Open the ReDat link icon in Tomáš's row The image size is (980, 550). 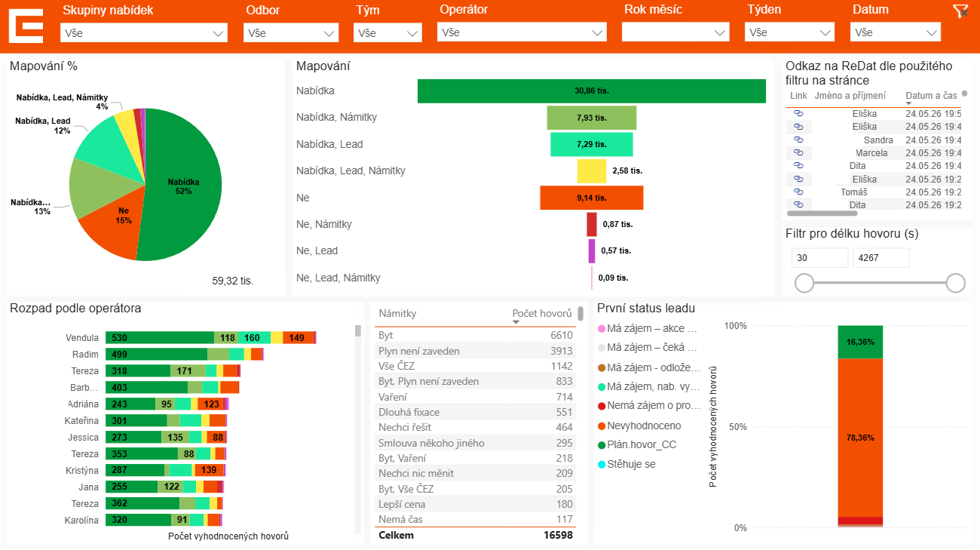point(799,192)
